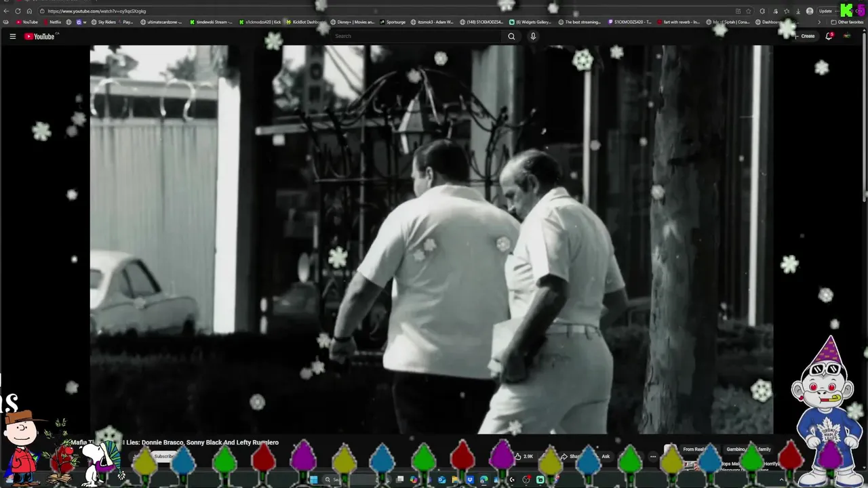Image resolution: width=868 pixels, height=488 pixels.
Task: Open the timolewski Stream bookmark
Action: pyautogui.click(x=211, y=22)
